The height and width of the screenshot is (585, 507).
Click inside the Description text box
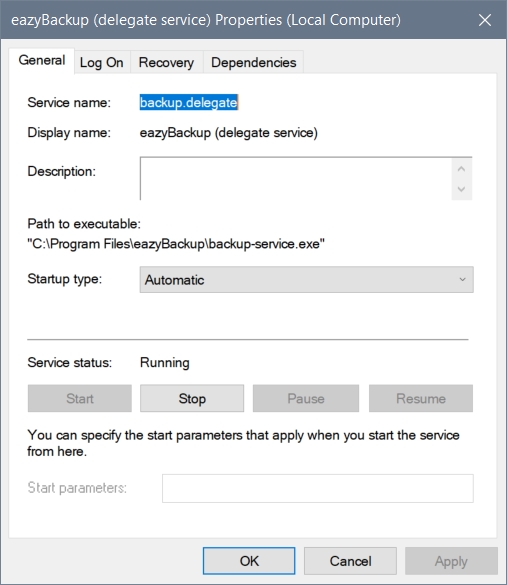point(296,179)
